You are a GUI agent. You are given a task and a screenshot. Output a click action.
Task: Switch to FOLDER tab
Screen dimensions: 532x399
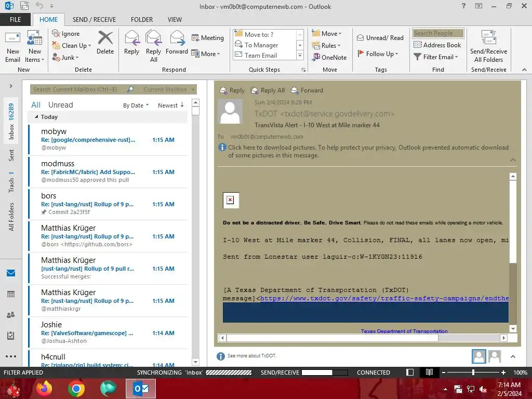(x=142, y=19)
